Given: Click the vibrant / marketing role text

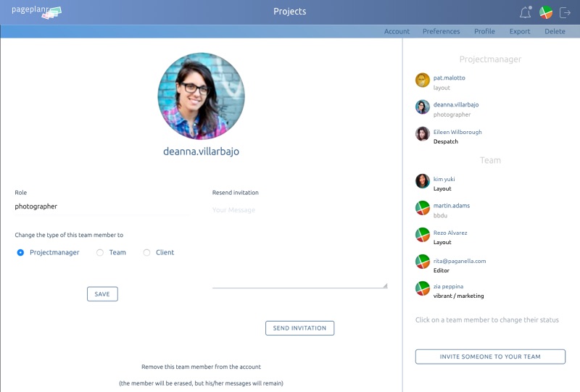Looking at the screenshot, I should [458, 296].
